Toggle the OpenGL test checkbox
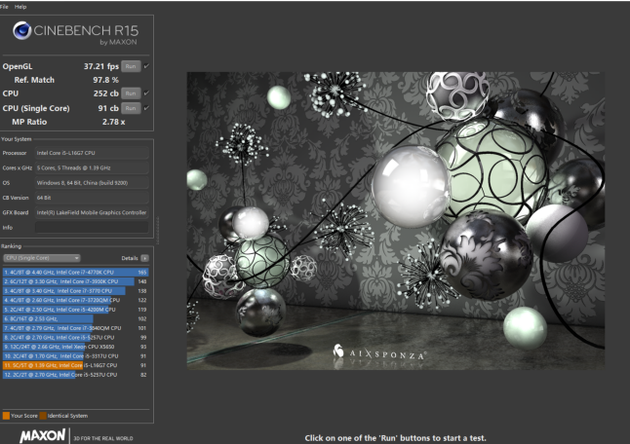Viewport: 630px width, 444px height. pos(146,66)
